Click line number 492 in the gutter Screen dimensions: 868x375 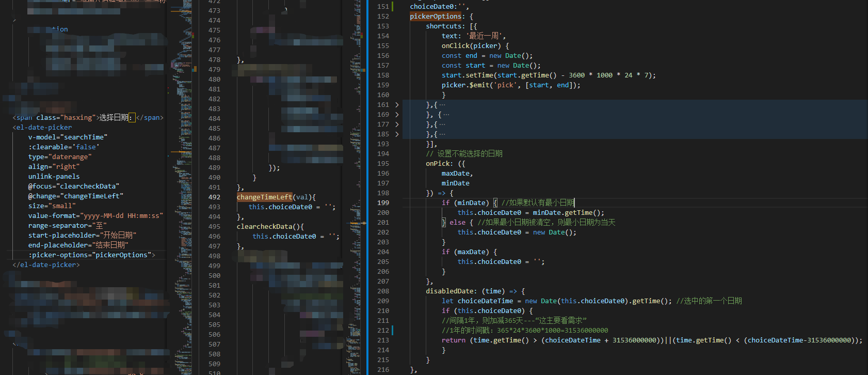pos(214,197)
